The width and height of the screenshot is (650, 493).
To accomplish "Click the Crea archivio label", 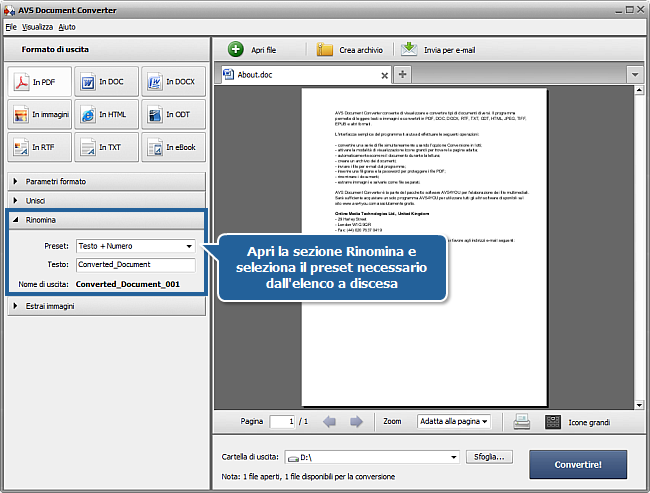I will pyautogui.click(x=361, y=50).
